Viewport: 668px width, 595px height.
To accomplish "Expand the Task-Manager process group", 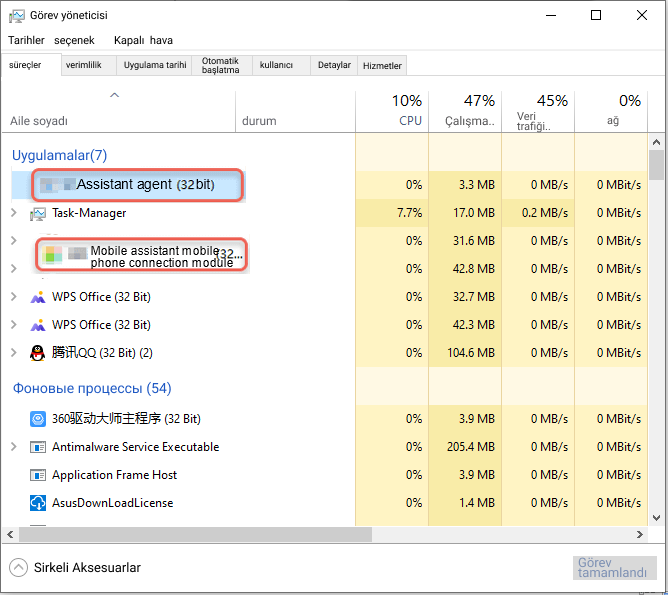I will click(x=14, y=213).
